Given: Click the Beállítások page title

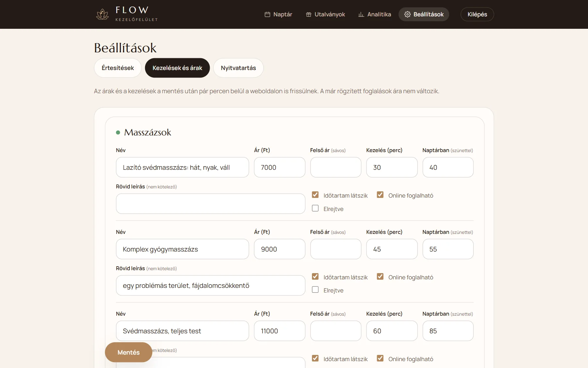Looking at the screenshot, I should coord(125,48).
